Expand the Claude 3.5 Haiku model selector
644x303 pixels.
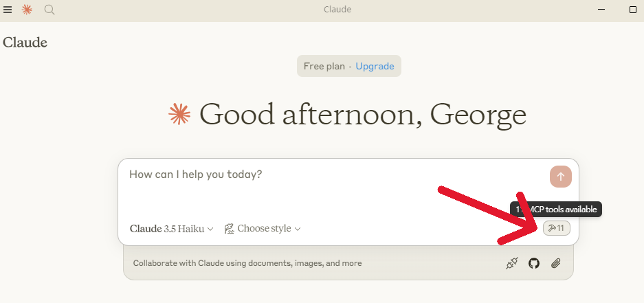tap(171, 229)
